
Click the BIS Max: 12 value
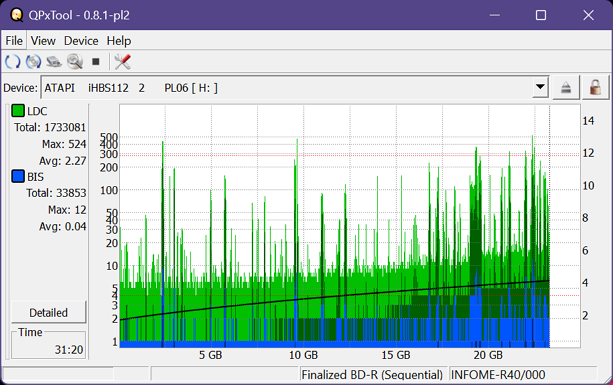point(67,210)
